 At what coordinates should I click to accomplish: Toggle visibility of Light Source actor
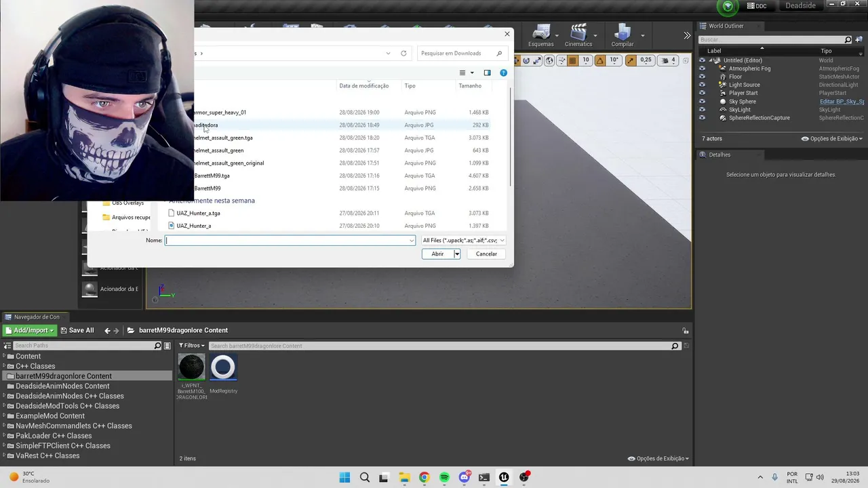702,85
